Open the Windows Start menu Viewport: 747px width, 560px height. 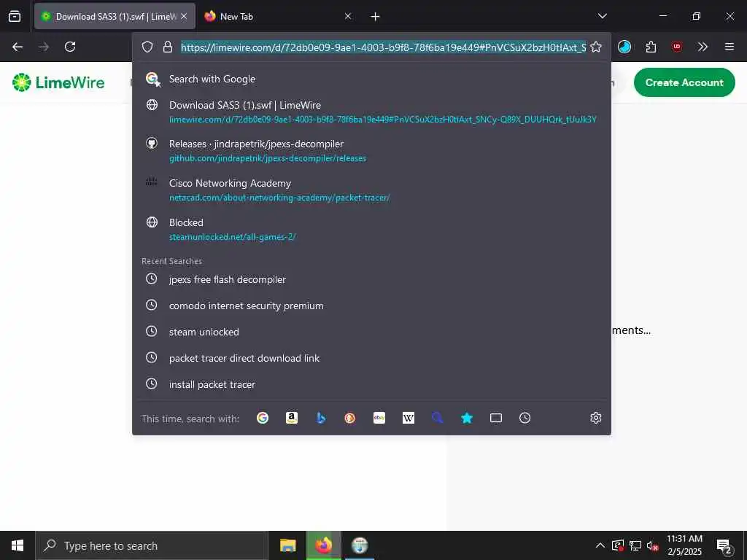[x=18, y=545]
